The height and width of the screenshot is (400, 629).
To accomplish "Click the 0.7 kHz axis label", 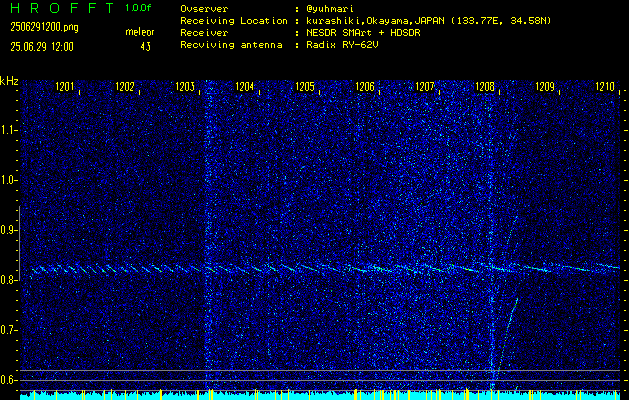I will [9, 330].
